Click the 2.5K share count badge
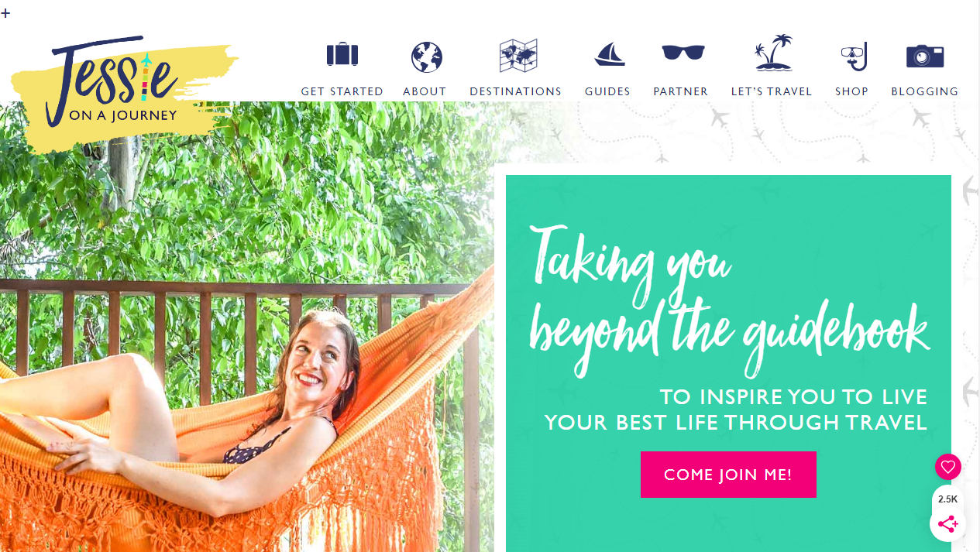 coord(947,499)
